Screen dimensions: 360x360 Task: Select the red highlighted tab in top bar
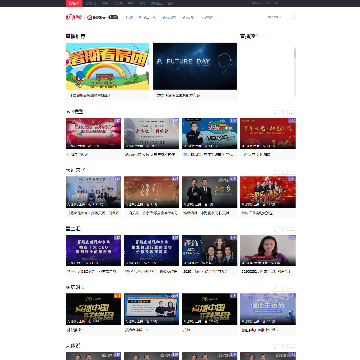point(74,3)
